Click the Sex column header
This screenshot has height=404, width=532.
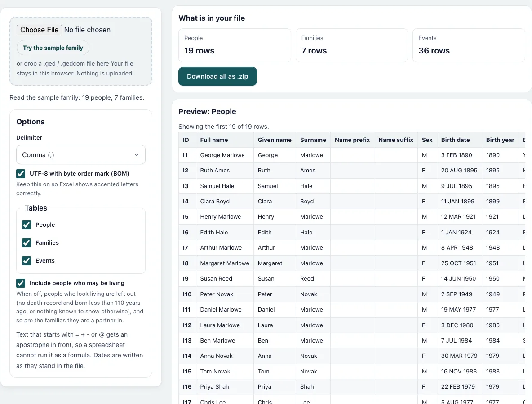pos(427,140)
